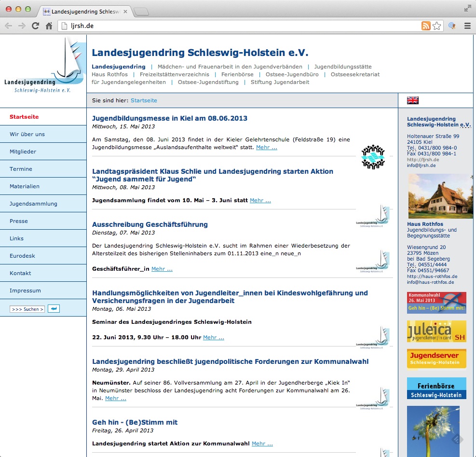Reload the page with the refresh icon
This screenshot has height=457, width=476.
click(x=35, y=26)
